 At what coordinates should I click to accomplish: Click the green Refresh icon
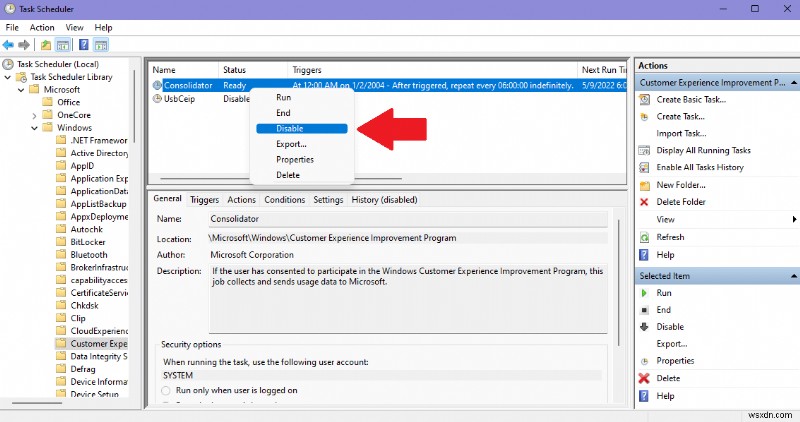[x=644, y=237]
